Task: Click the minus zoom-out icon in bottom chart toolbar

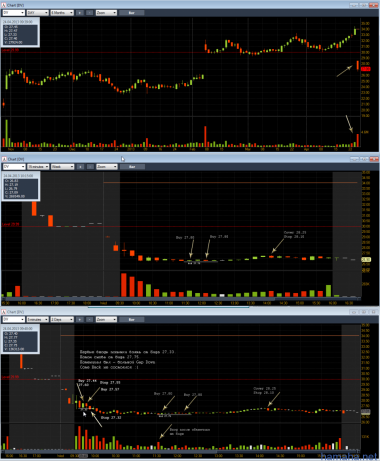Action: click(x=90, y=319)
